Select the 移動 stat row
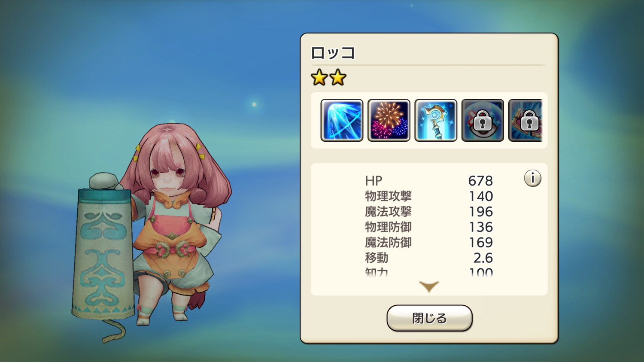This screenshot has height=362, width=644. click(429, 258)
